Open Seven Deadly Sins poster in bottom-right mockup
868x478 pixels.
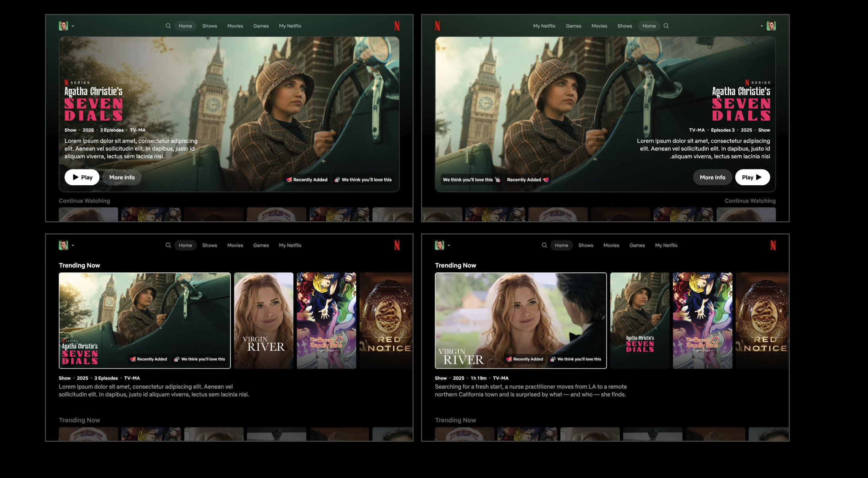pyautogui.click(x=702, y=321)
